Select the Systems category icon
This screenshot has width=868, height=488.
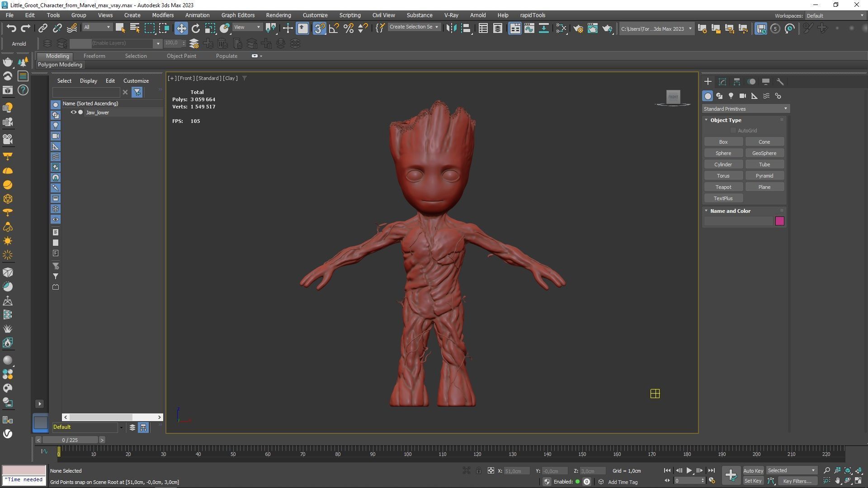click(x=778, y=96)
